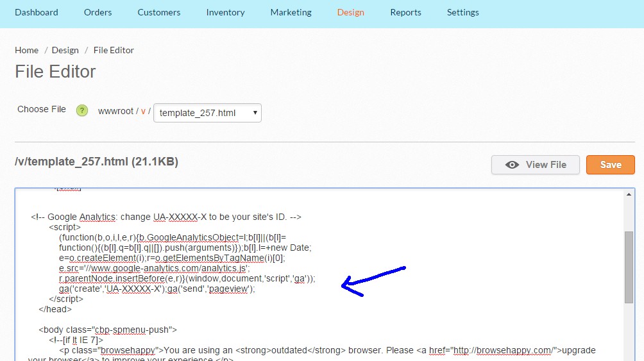Click the Home breadcrumb link
This screenshot has width=644, height=361.
27,50
